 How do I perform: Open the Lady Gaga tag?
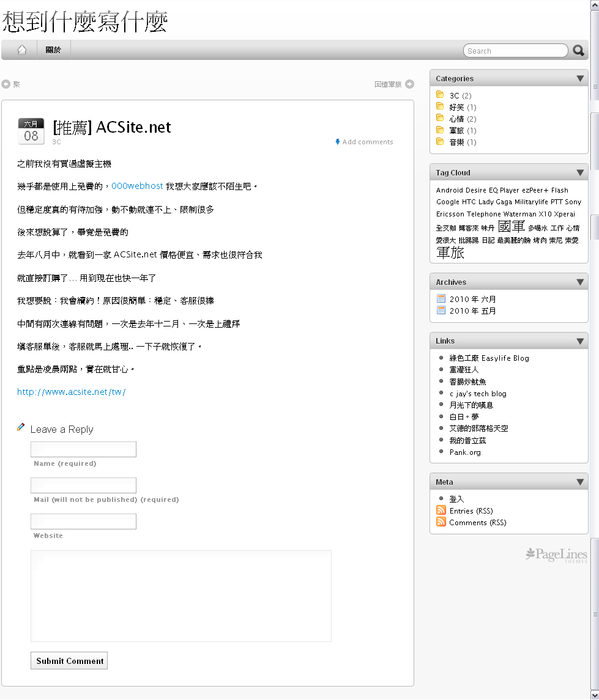495,202
